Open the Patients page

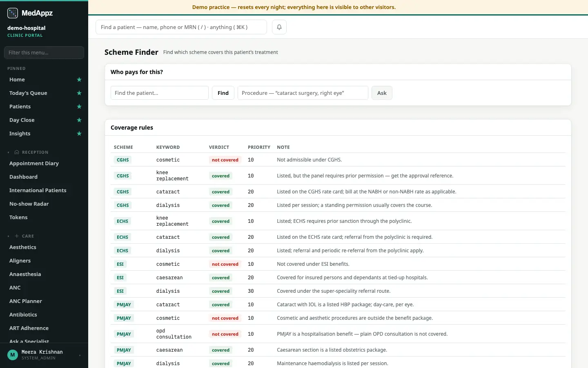(20, 107)
